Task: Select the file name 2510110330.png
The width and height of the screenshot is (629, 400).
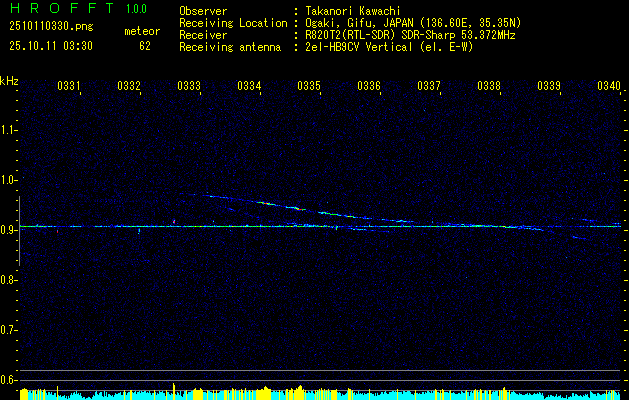Action: tap(51, 27)
